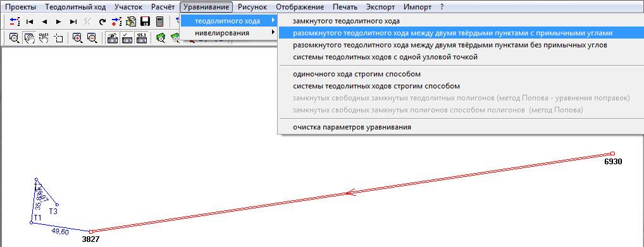The height and width of the screenshot is (247, 644).
Task: Open the calculator tool icon
Action: 160,21
